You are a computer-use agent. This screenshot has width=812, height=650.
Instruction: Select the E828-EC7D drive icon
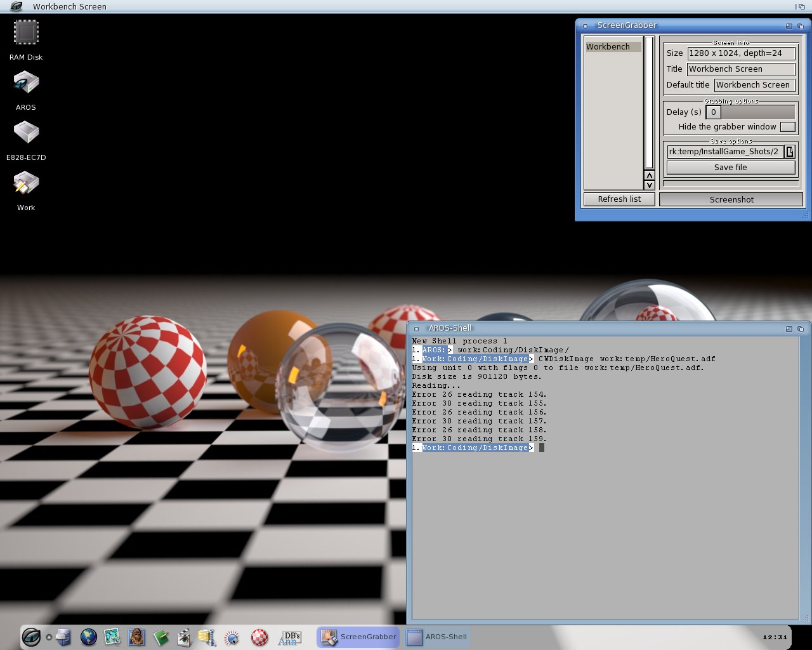(26, 133)
